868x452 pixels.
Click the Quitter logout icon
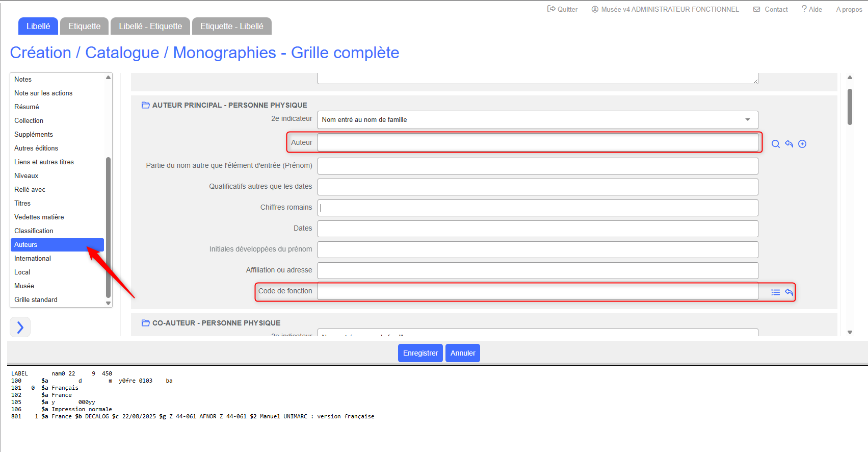551,9
